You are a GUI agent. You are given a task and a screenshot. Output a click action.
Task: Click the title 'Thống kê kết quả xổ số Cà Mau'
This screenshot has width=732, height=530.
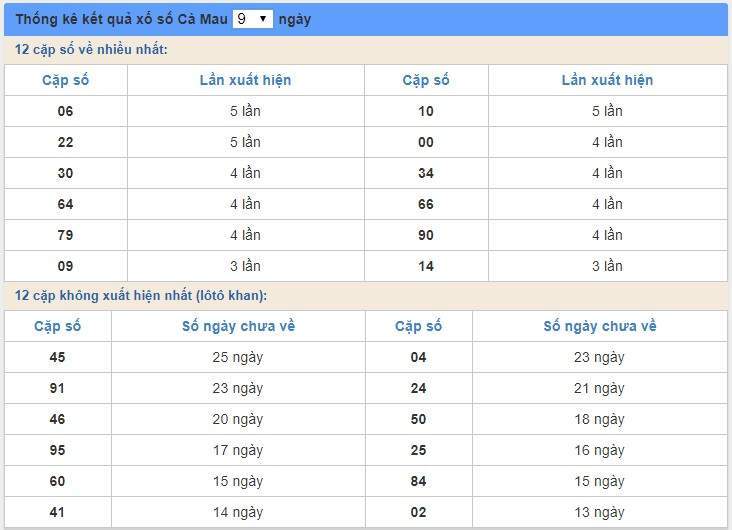tap(120, 19)
